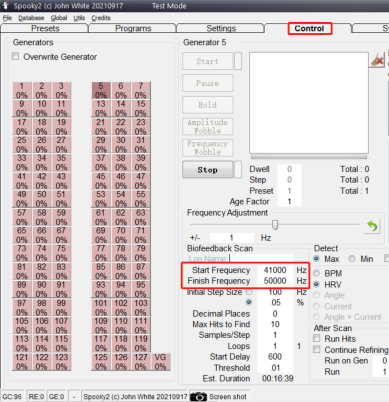Image resolution: width=389 pixels, height=402 pixels.
Task: Click the Max Hits to Find field
Action: click(275, 324)
